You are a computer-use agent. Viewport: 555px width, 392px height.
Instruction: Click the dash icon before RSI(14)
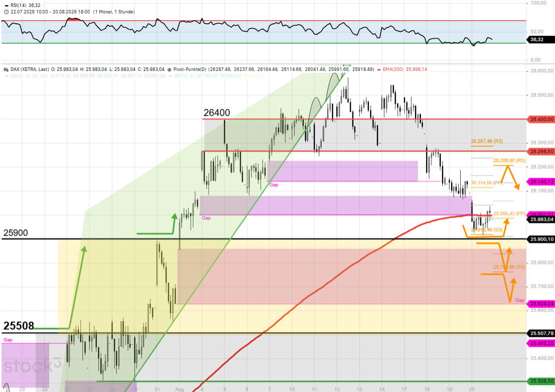click(6, 5)
